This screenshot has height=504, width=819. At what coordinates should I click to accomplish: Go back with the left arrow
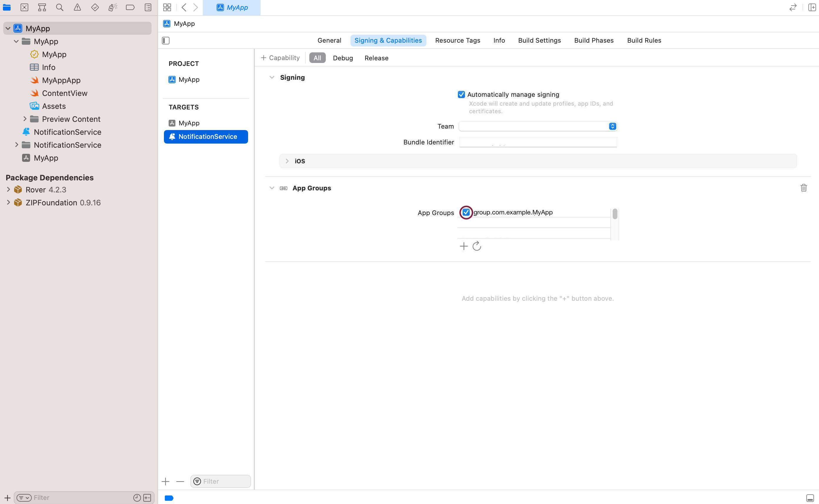pos(184,7)
